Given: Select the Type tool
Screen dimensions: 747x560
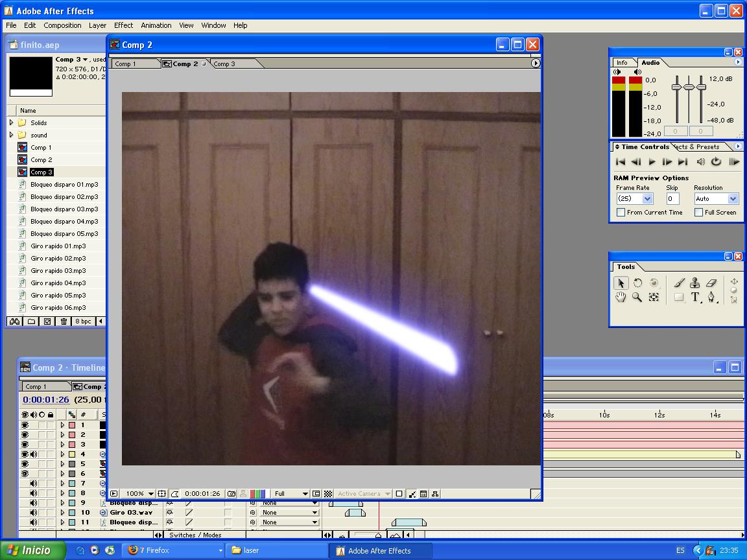Looking at the screenshot, I should [695, 297].
